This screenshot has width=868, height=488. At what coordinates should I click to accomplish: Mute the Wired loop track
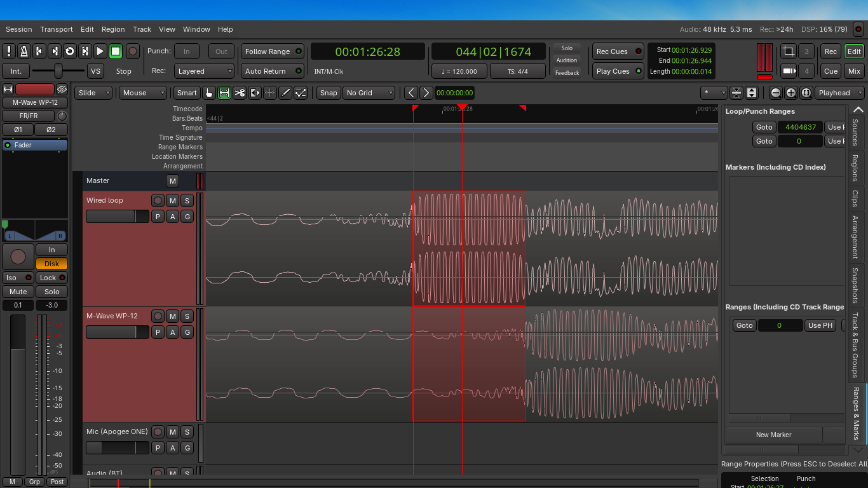(x=172, y=200)
